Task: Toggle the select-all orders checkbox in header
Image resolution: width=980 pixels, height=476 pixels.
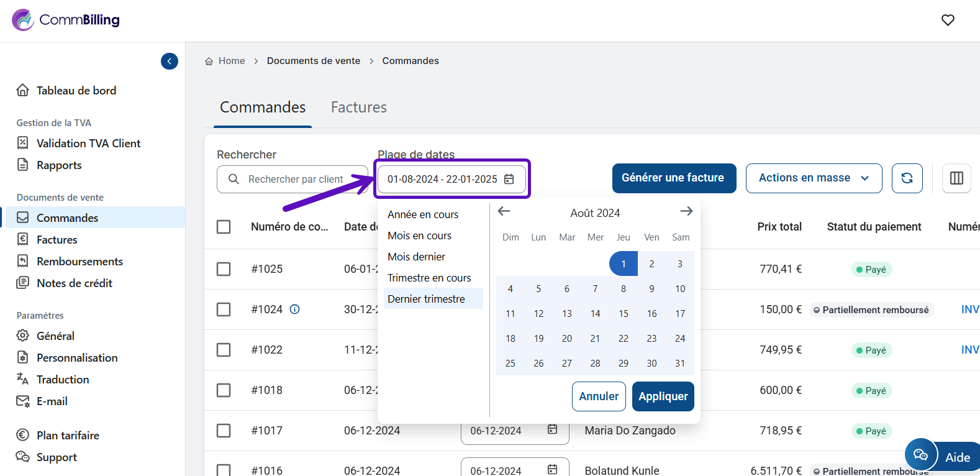Action: click(224, 227)
